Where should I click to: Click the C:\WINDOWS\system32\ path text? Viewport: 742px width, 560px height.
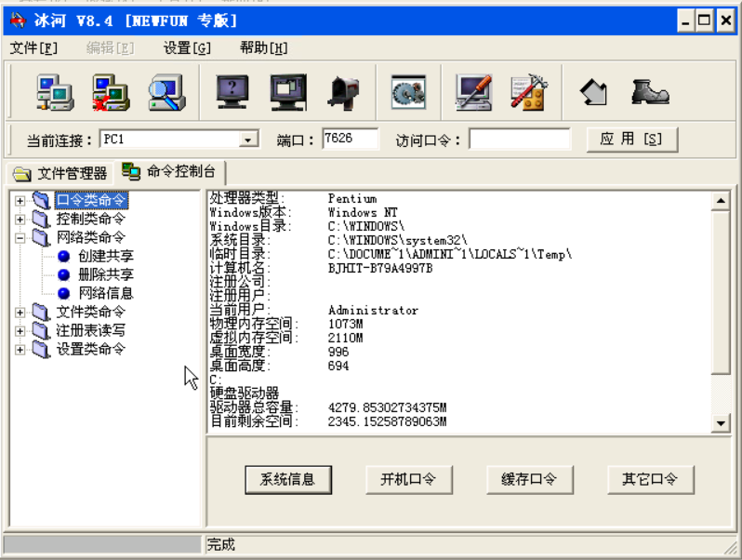(398, 241)
